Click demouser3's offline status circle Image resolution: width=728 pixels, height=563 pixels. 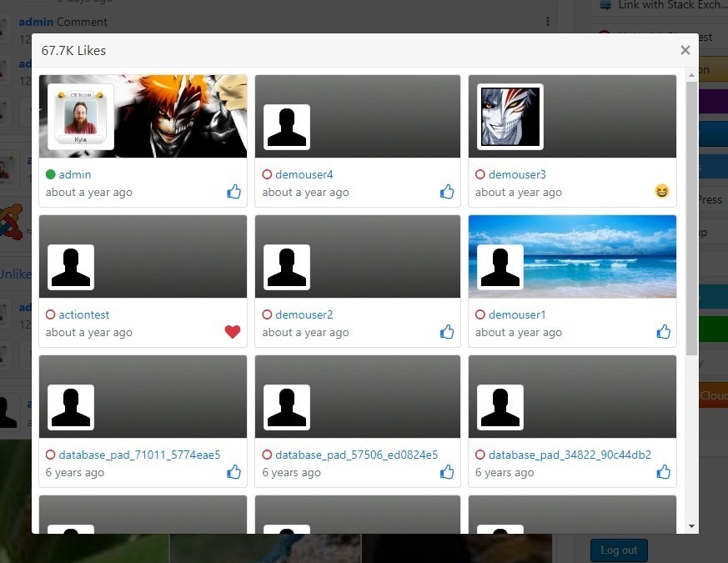click(480, 174)
